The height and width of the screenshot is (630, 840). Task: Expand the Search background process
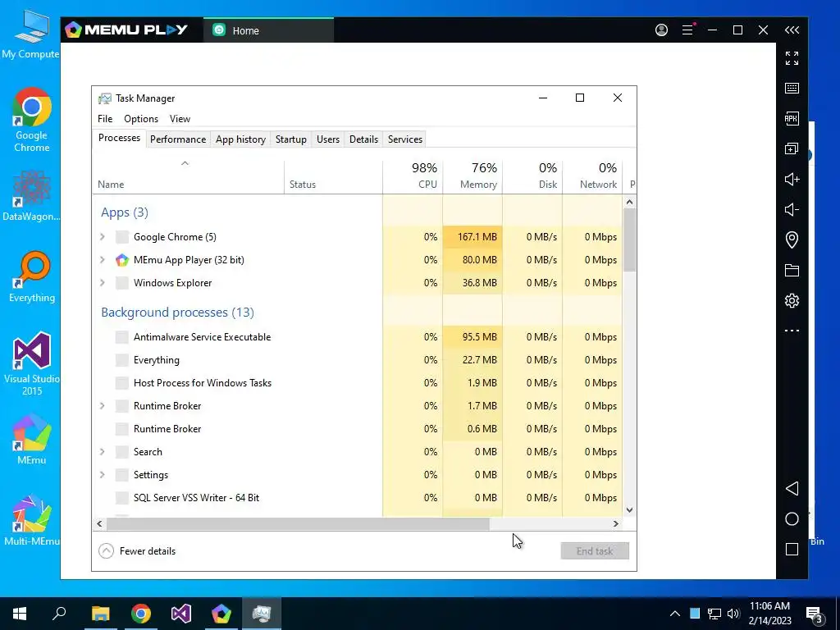pyautogui.click(x=103, y=452)
